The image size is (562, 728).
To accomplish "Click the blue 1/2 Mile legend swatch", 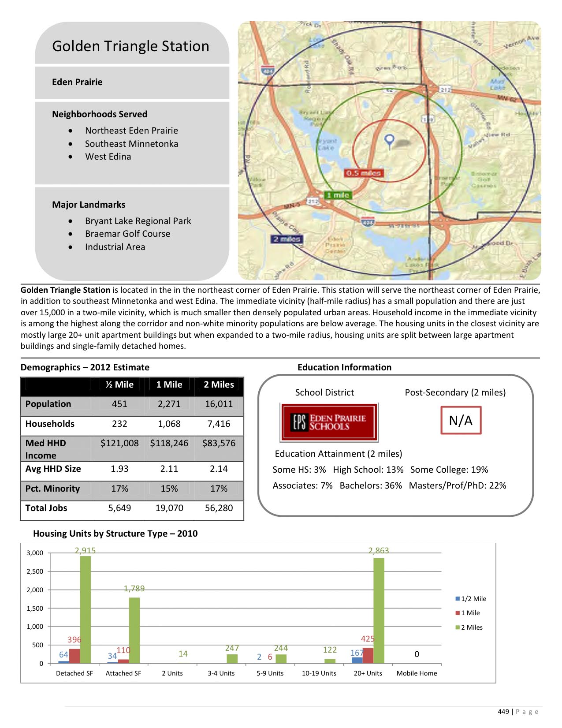I will tap(458, 599).
